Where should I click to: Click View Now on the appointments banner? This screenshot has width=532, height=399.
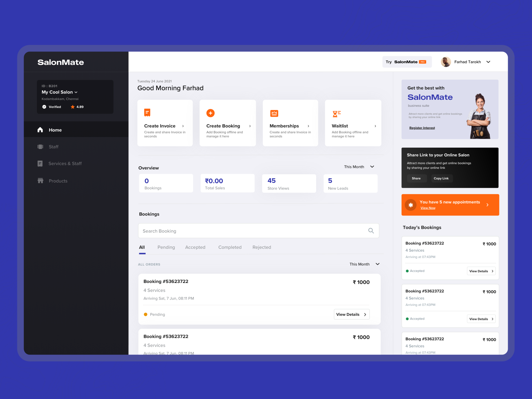428,208
